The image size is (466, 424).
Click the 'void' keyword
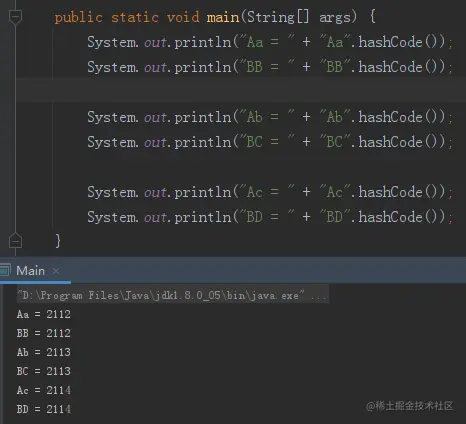(x=183, y=17)
